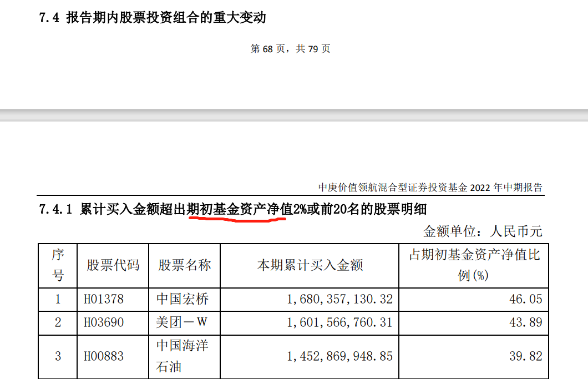The height and width of the screenshot is (379, 588).
Task: Select amount 1,452,869,948.85
Action: [x=339, y=356]
